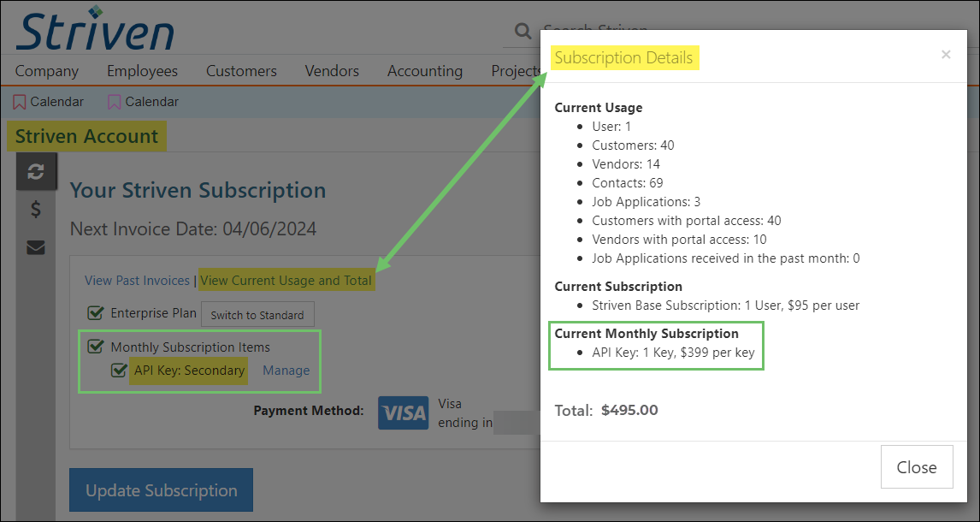Click the 'Payment Method:' label
The height and width of the screenshot is (522, 980).
pyautogui.click(x=309, y=411)
